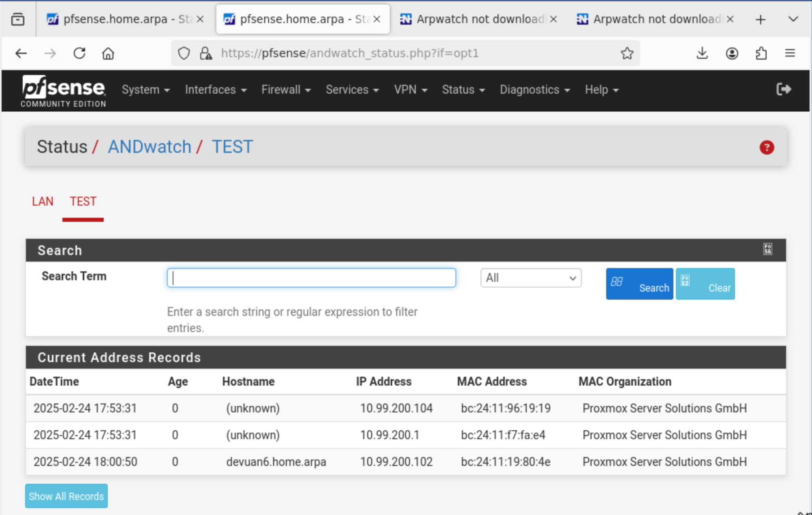Click the Firefox View icon beside tabs

coord(18,19)
